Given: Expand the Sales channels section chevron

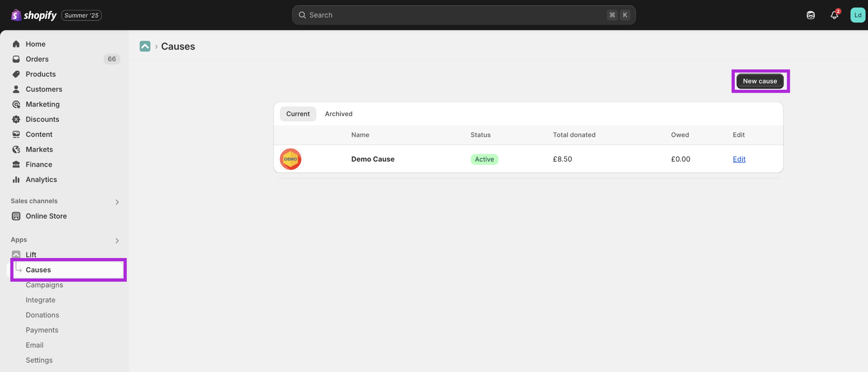Looking at the screenshot, I should [117, 202].
